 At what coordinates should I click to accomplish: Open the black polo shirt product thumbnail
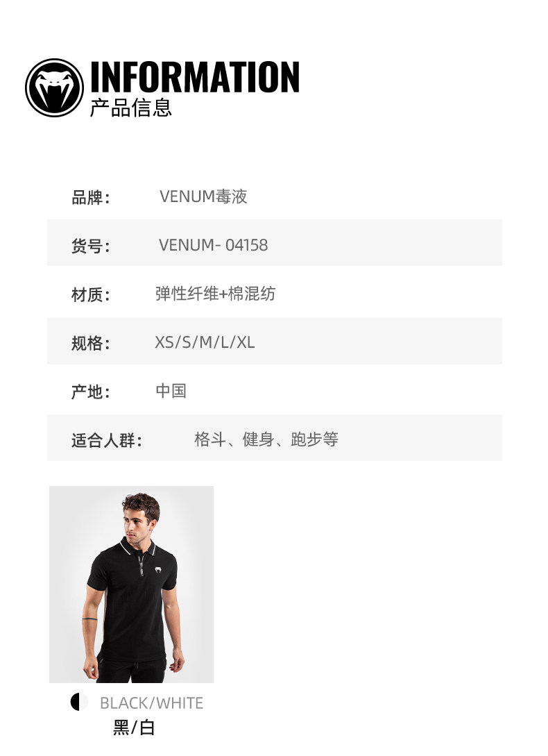pos(132,584)
